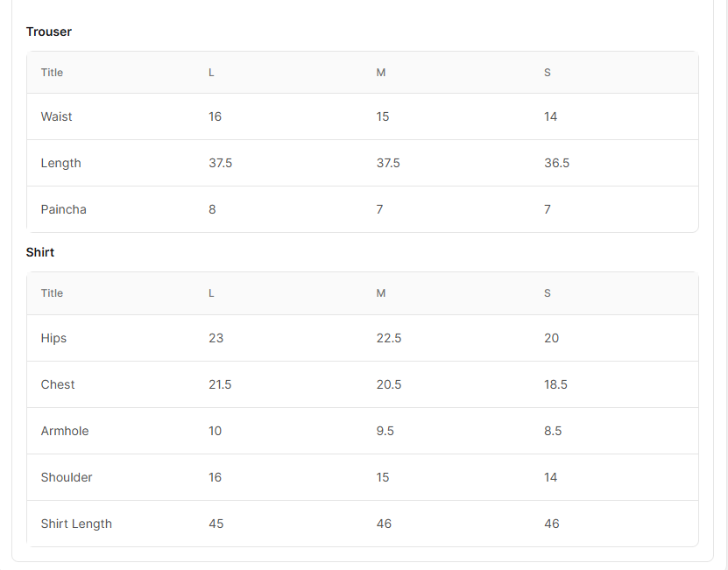
Task: Select the Trouser table L column header
Action: click(x=211, y=73)
